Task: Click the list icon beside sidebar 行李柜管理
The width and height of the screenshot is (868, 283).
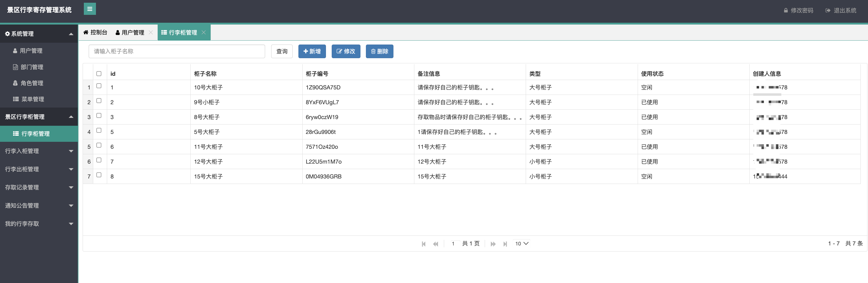Action: coord(16,134)
